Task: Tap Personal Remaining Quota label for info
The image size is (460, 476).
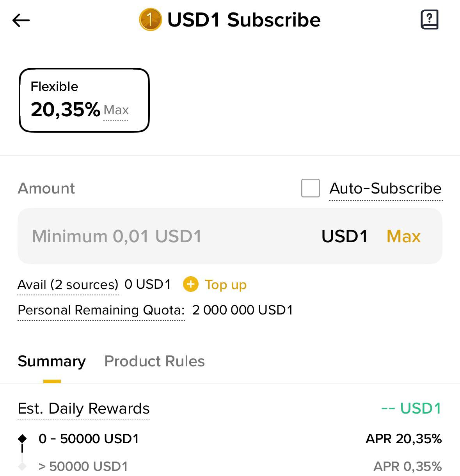Action: [101, 310]
